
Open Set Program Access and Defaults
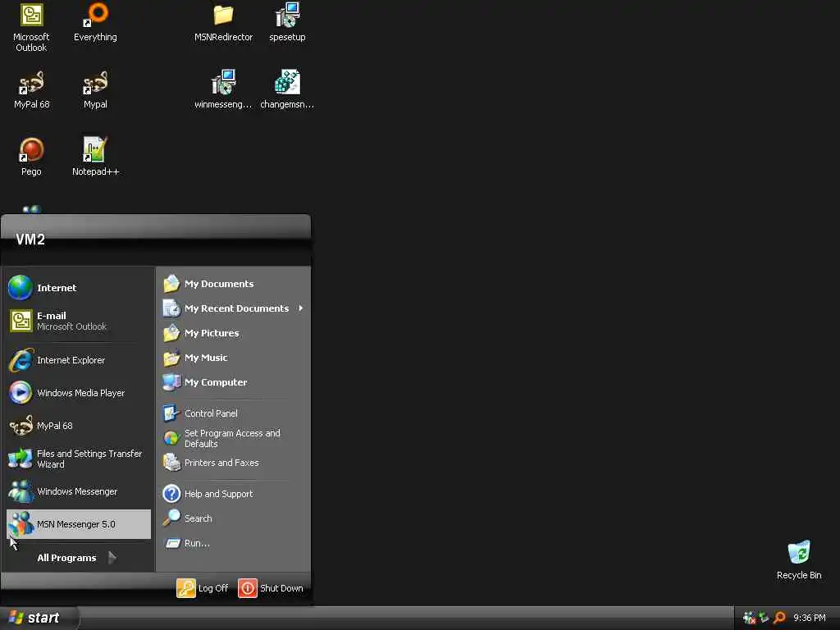(234, 438)
